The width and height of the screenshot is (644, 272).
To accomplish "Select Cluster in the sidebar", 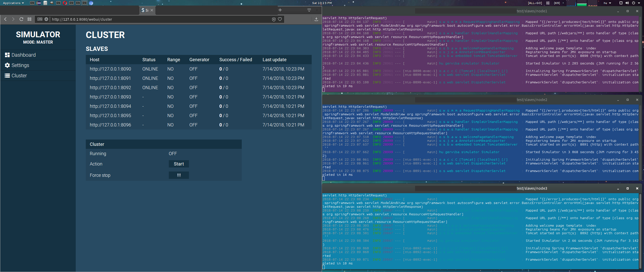I will pyautogui.click(x=19, y=76).
